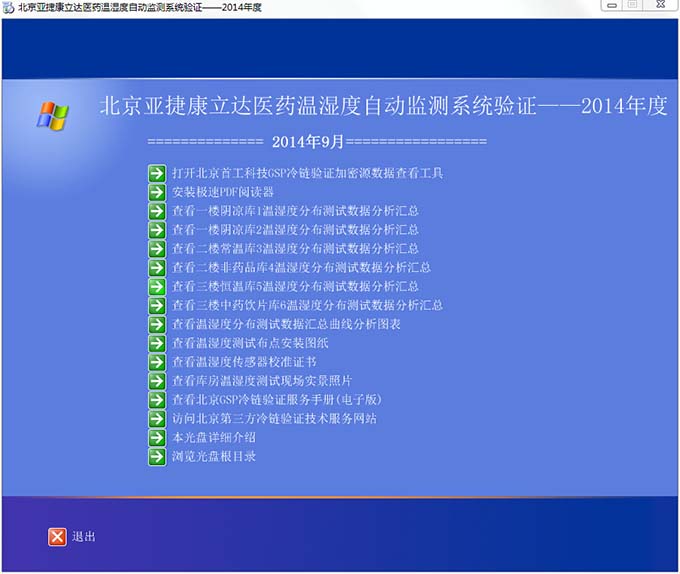Image resolution: width=680 pixels, height=574 pixels.
Task: Click arrow icon for 查看二楼常温库3温湿度分布测试数据分析汇总
Action: click(x=157, y=249)
